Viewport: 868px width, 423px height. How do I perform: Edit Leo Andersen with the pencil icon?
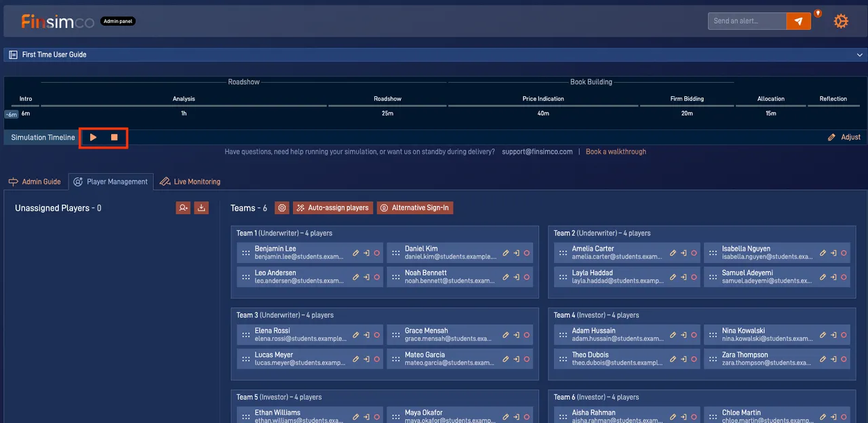point(355,277)
